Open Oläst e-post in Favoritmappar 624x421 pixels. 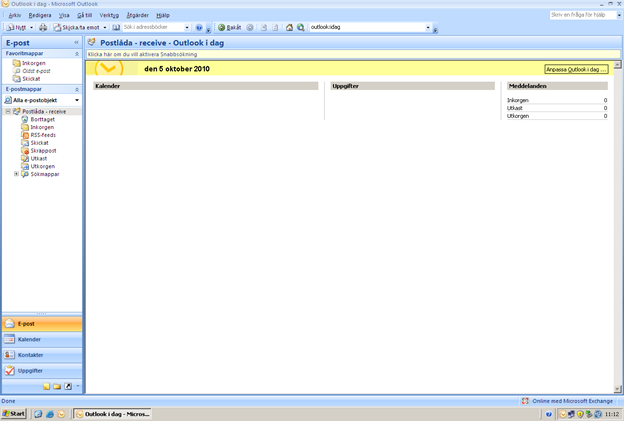36,71
